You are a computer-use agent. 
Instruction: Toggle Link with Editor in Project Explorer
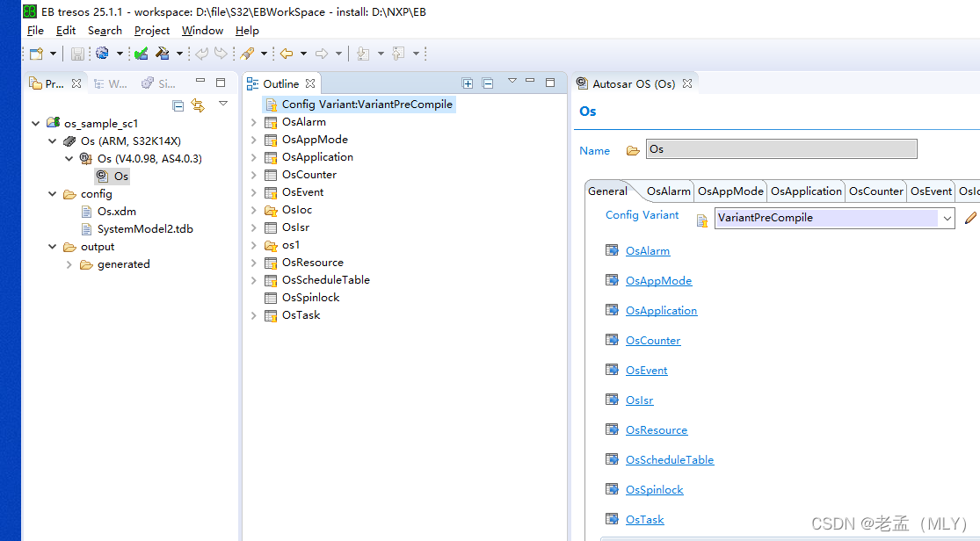coord(198,105)
